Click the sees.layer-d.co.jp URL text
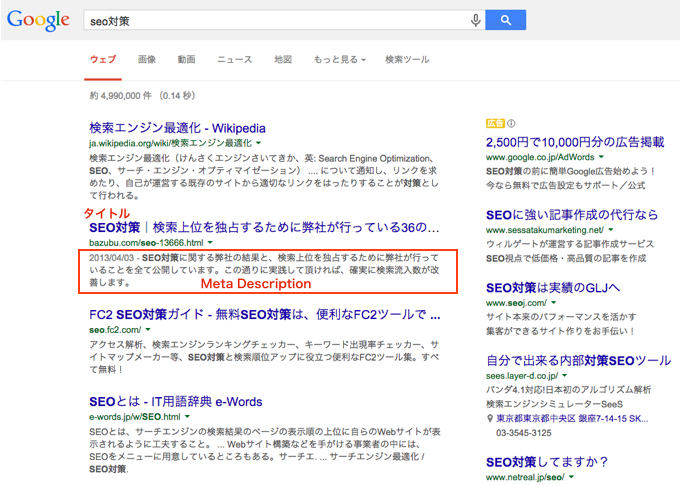Image resolution: width=680 pixels, height=485 pixels. point(522,376)
